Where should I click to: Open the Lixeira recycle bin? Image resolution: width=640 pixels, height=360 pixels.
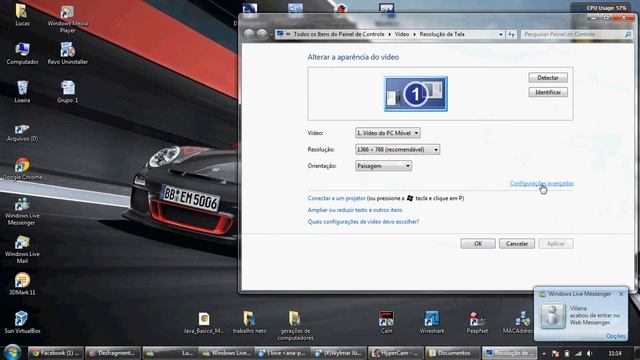pyautogui.click(x=22, y=91)
